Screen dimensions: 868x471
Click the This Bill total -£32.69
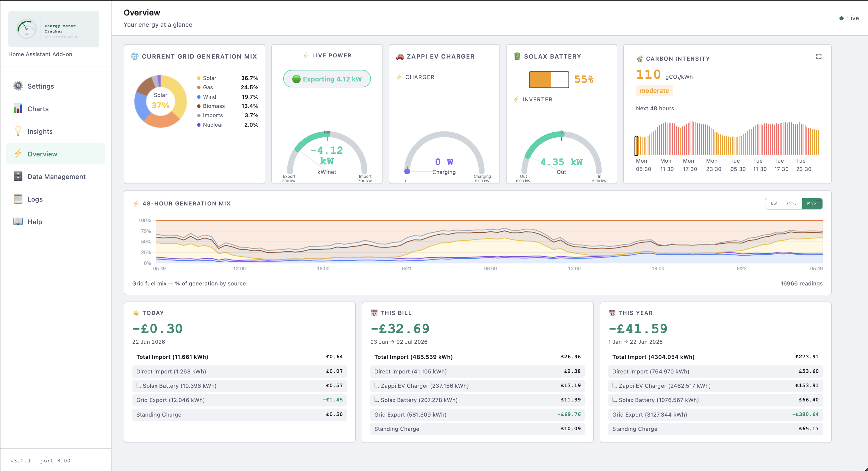(x=400, y=329)
